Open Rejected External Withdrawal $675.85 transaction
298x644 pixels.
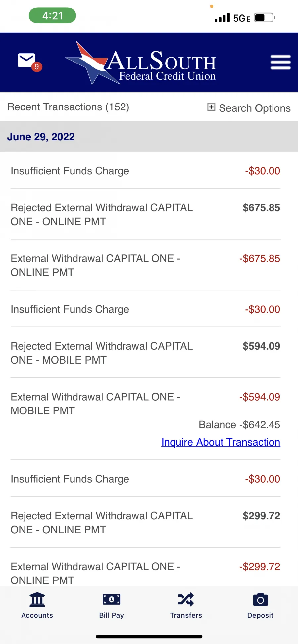tap(145, 214)
